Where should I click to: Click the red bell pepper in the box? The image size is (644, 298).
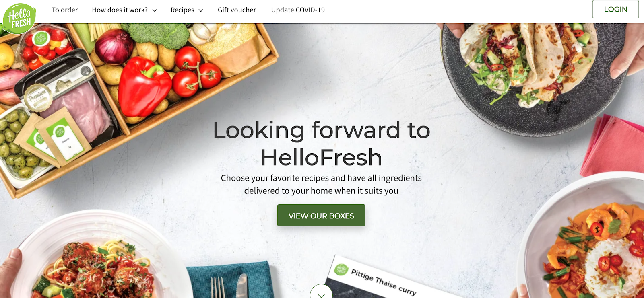[x=144, y=86]
